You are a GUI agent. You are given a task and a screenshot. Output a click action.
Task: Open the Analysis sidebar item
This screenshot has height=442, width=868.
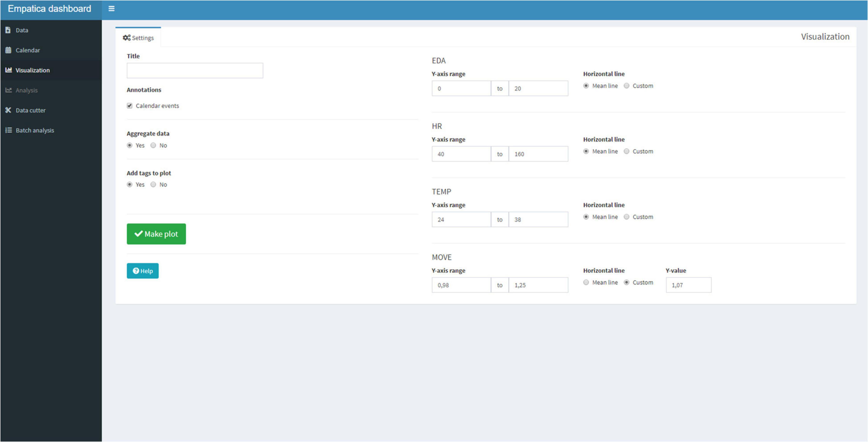51,90
